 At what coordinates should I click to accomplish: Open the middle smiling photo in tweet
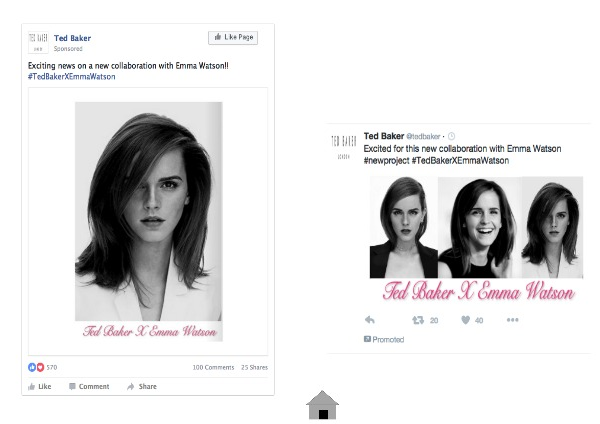tap(479, 227)
